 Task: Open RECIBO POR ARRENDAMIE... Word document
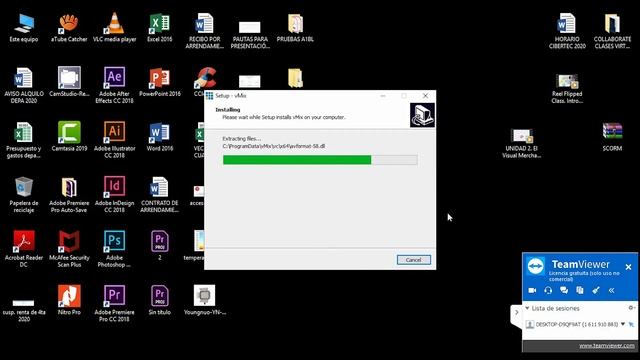click(204, 31)
